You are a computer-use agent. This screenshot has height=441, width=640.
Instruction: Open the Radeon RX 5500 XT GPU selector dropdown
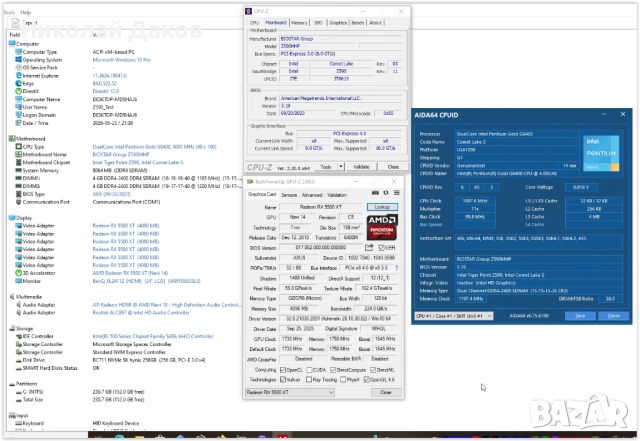pos(290,392)
